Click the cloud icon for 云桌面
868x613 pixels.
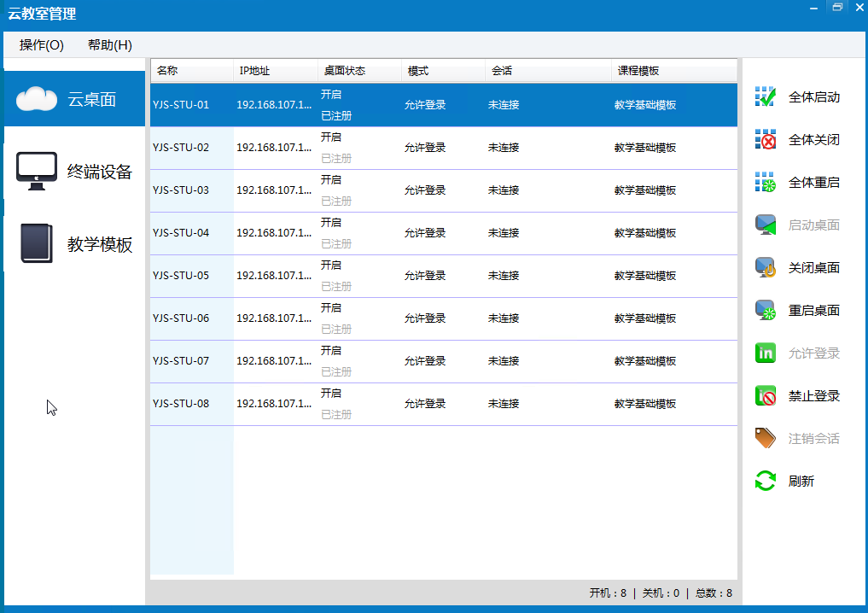(37, 99)
